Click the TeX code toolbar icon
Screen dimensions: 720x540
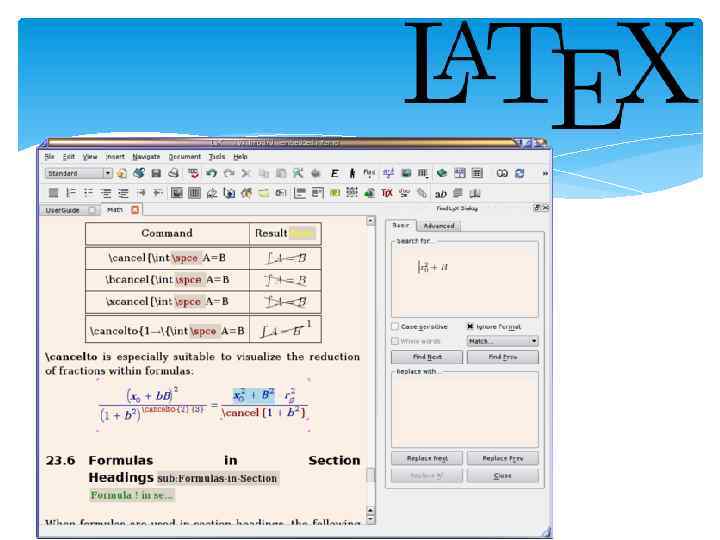tap(387, 193)
